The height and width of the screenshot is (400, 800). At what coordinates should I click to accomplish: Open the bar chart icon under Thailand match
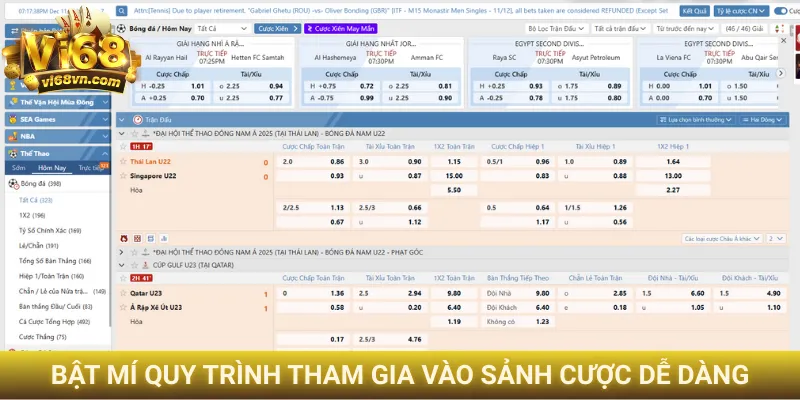pos(164,238)
